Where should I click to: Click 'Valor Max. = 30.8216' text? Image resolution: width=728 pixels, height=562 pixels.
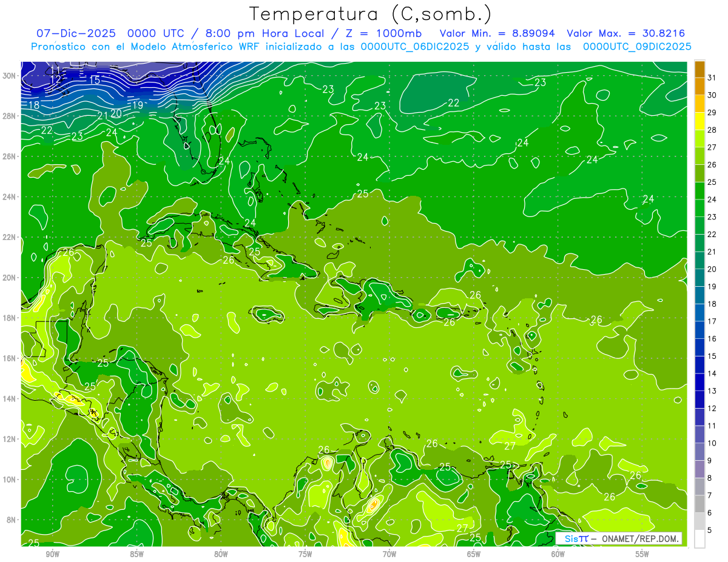click(625, 33)
